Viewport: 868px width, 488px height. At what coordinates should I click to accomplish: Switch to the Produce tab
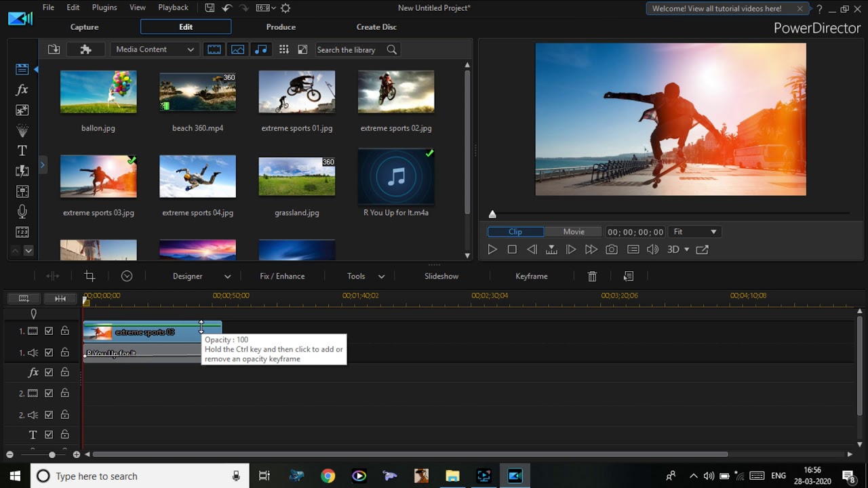point(281,27)
